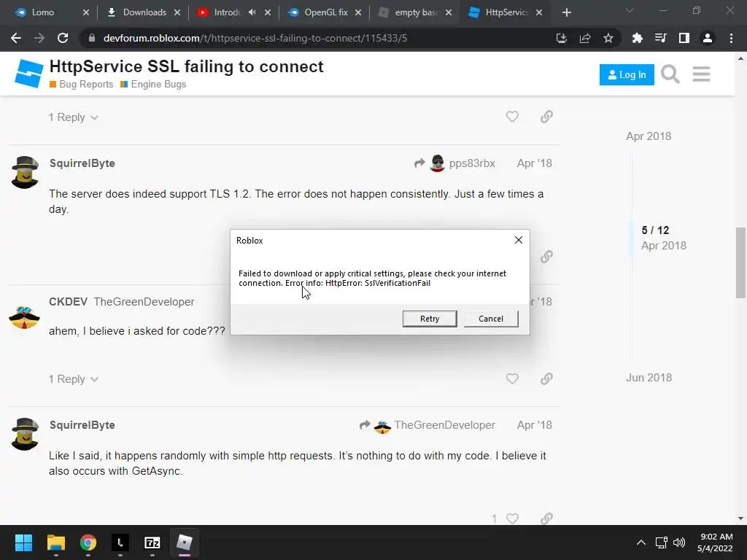Expand 1 Reply under CKDEV's post
Viewport: 747px width, 560px height.
click(74, 379)
